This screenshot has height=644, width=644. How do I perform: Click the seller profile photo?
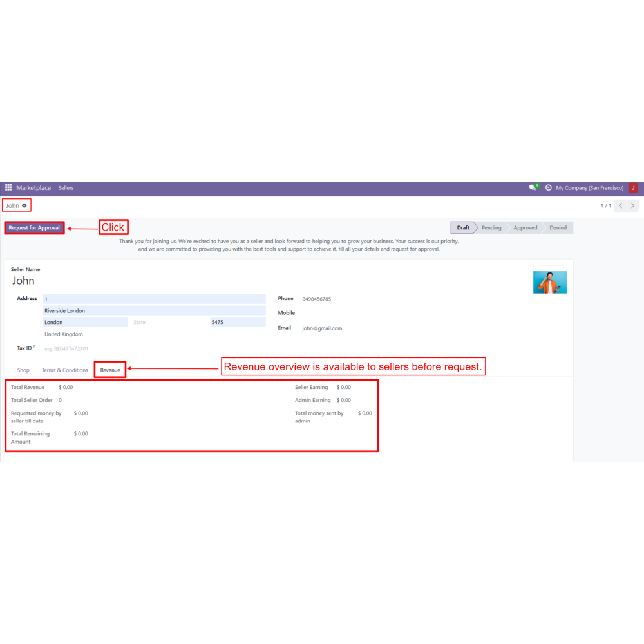tap(550, 282)
